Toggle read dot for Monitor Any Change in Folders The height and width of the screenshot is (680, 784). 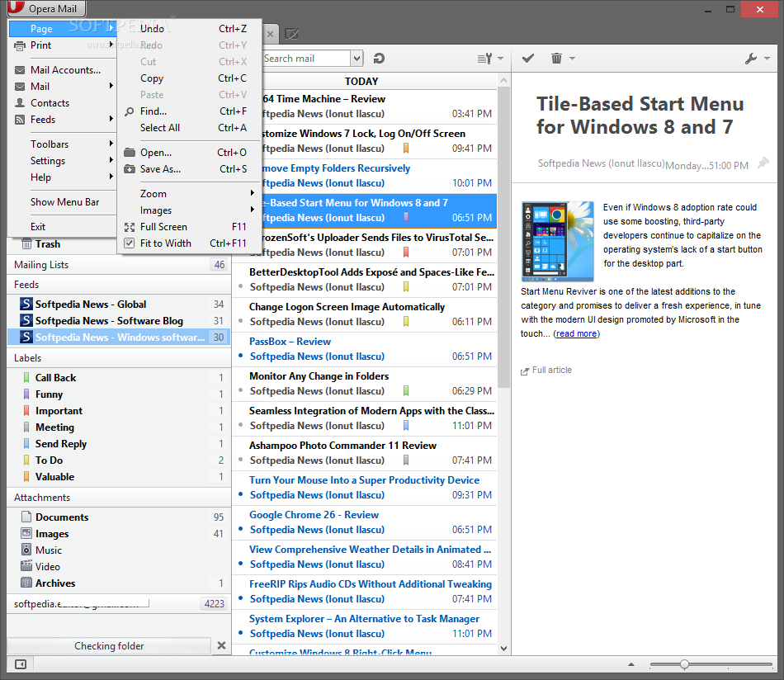pyautogui.click(x=240, y=390)
